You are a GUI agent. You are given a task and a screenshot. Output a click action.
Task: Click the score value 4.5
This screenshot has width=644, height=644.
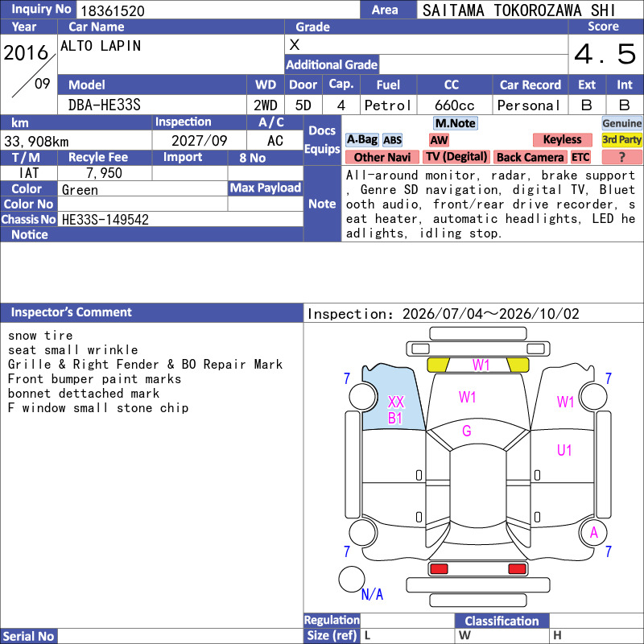pyautogui.click(x=605, y=54)
